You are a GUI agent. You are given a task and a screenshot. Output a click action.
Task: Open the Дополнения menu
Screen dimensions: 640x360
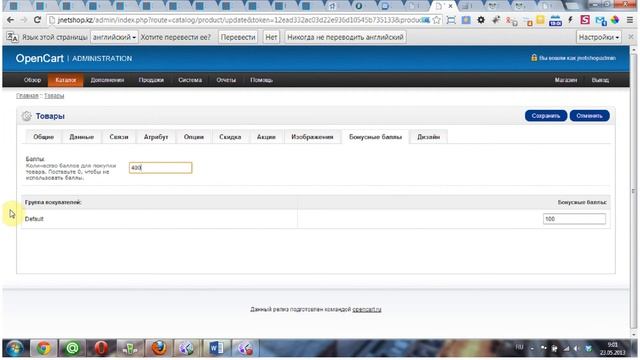(x=107, y=80)
